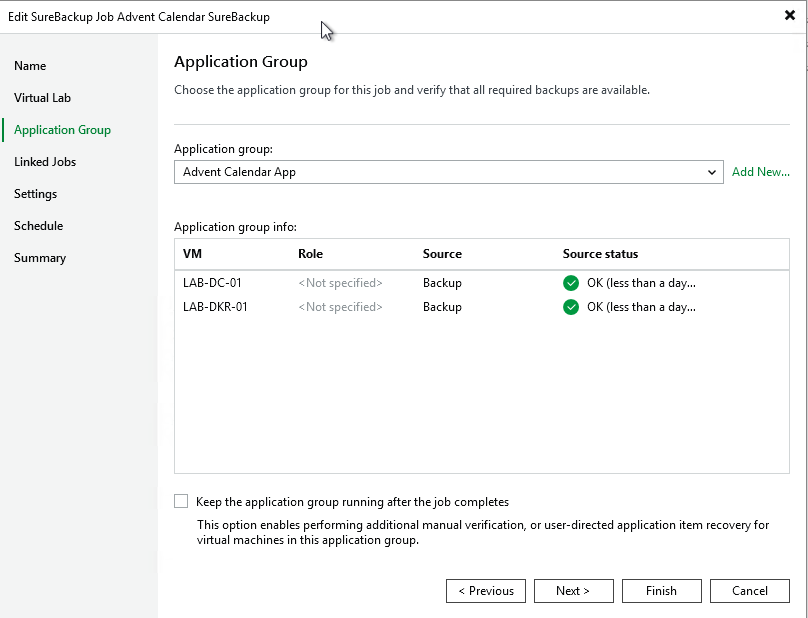Go back with the Previous button

(x=486, y=591)
